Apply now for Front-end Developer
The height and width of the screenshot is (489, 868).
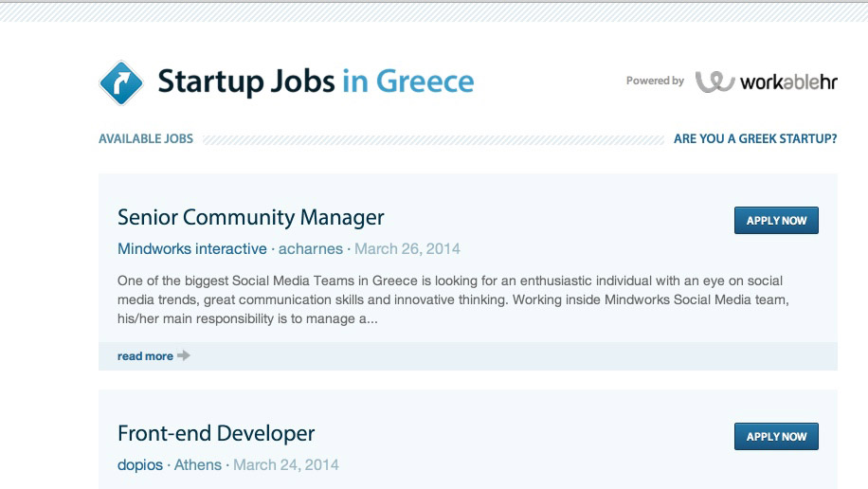pyautogui.click(x=776, y=437)
